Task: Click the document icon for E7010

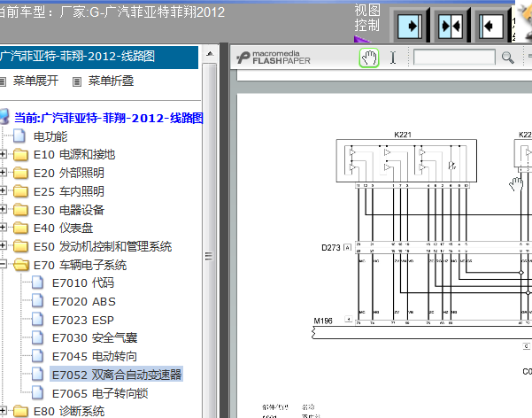Action: tap(37, 283)
